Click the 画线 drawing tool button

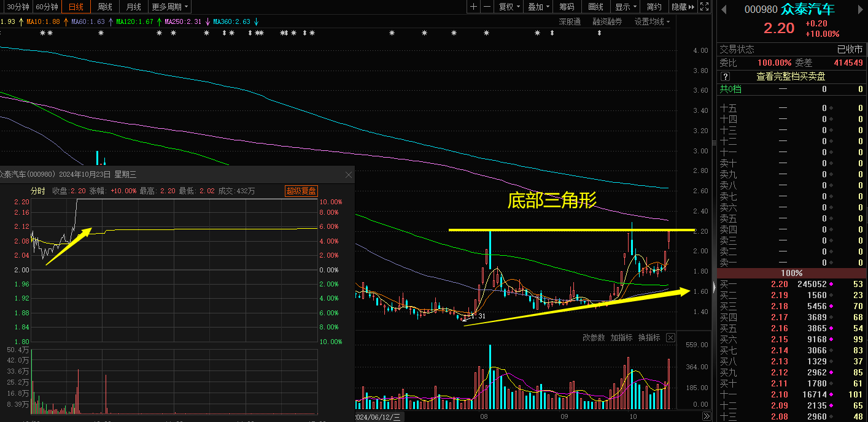(595, 7)
